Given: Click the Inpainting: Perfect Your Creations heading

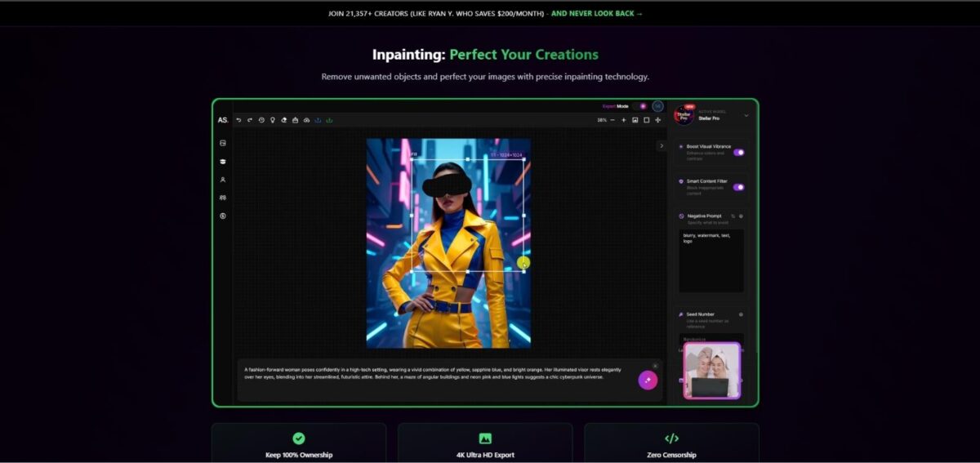Looking at the screenshot, I should click(485, 55).
